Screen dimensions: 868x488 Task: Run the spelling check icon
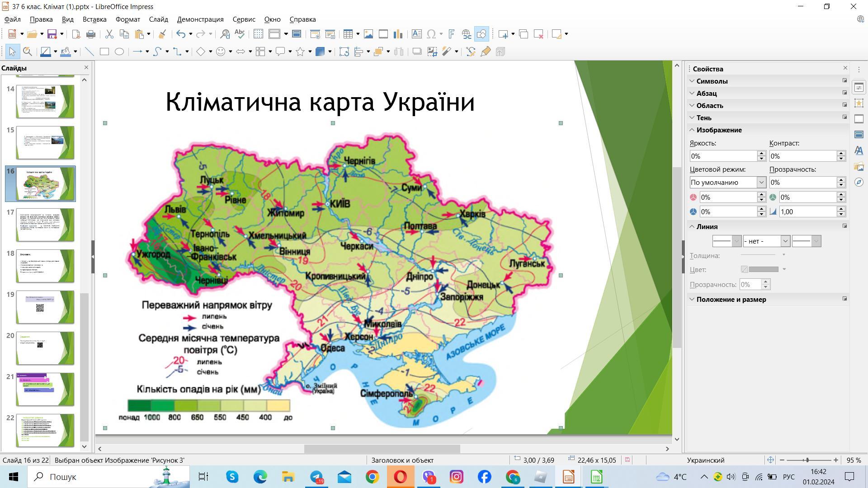click(240, 34)
